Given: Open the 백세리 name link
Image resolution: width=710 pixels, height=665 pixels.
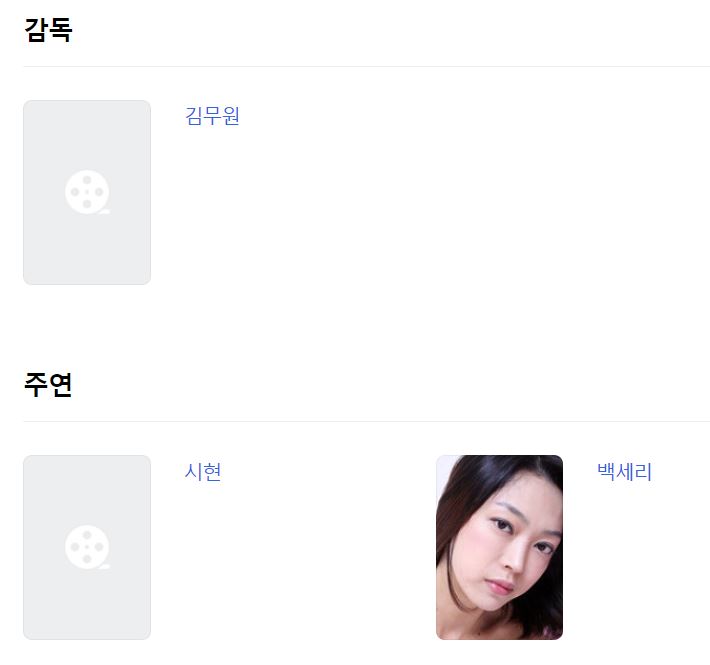Looking at the screenshot, I should (x=624, y=471).
